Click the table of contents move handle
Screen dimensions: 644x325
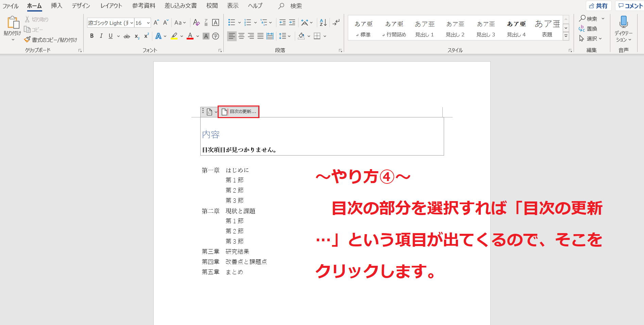203,111
